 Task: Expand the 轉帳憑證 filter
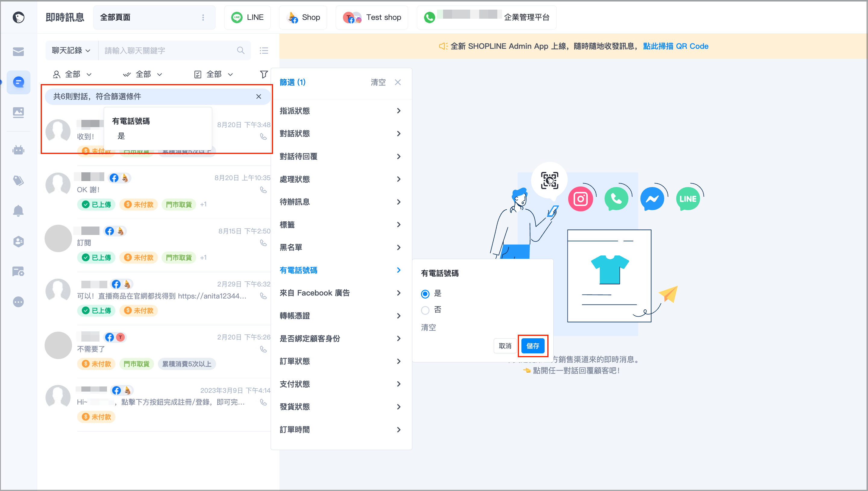341,316
